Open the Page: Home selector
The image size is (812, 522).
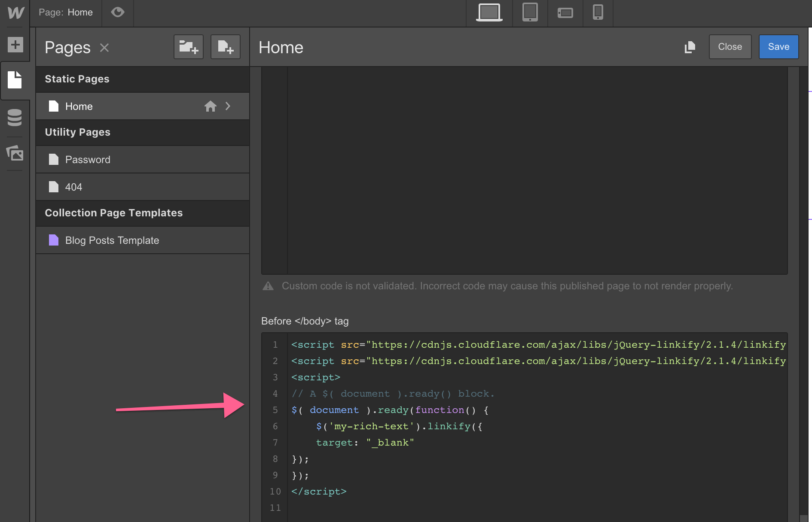coord(66,12)
